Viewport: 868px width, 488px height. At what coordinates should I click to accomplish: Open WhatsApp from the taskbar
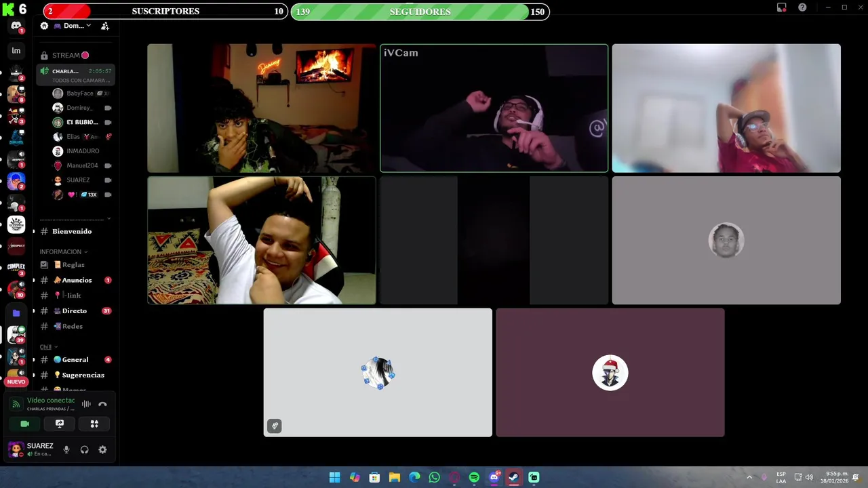(x=434, y=477)
